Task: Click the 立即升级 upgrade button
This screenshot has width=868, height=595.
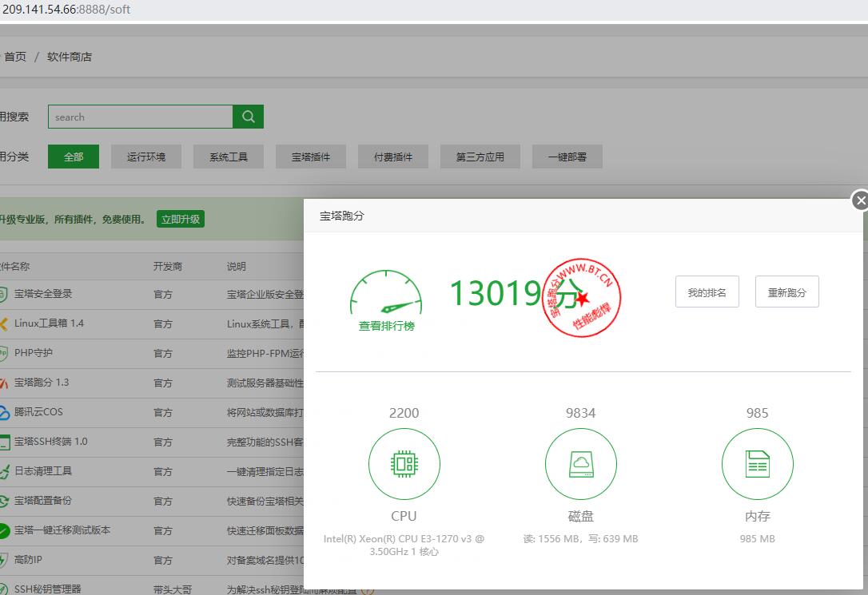Action: pos(180,219)
